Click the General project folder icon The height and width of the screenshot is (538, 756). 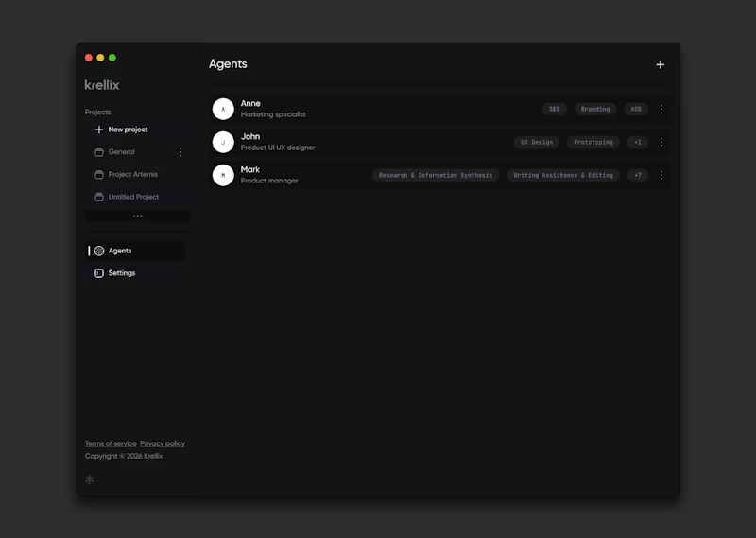(99, 152)
